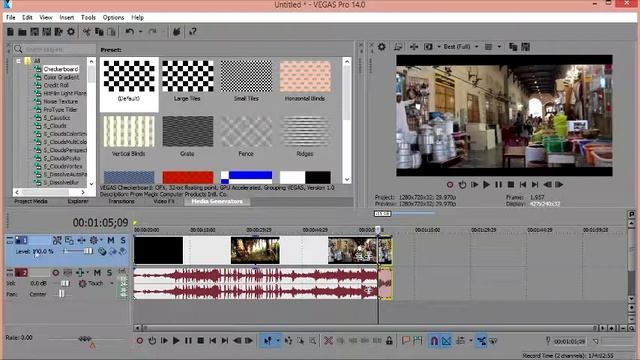Switch to Explorer tab
The image size is (640, 360).
[x=78, y=202]
